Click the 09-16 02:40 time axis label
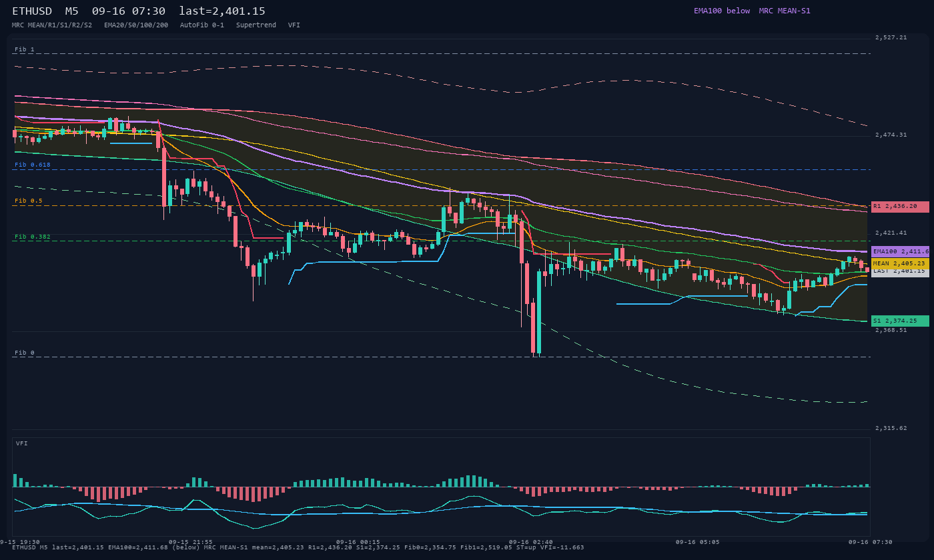This screenshot has height=560, width=934. (x=530, y=542)
